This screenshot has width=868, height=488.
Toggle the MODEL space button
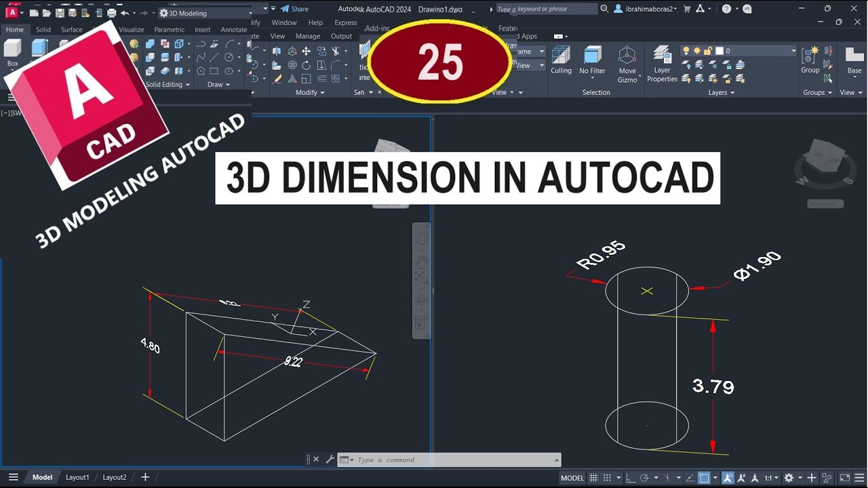573,478
